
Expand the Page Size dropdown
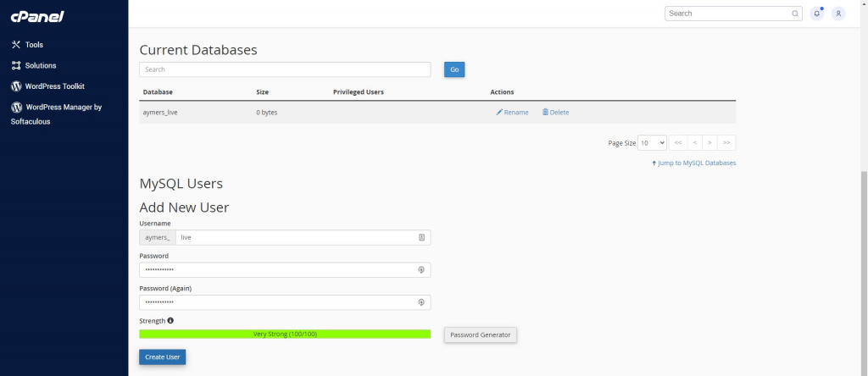[652, 143]
